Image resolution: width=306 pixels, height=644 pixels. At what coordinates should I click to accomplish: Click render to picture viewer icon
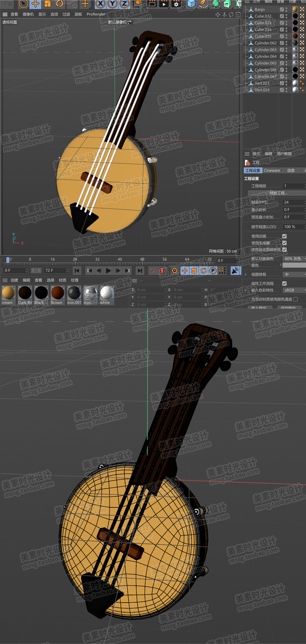click(164, 4)
